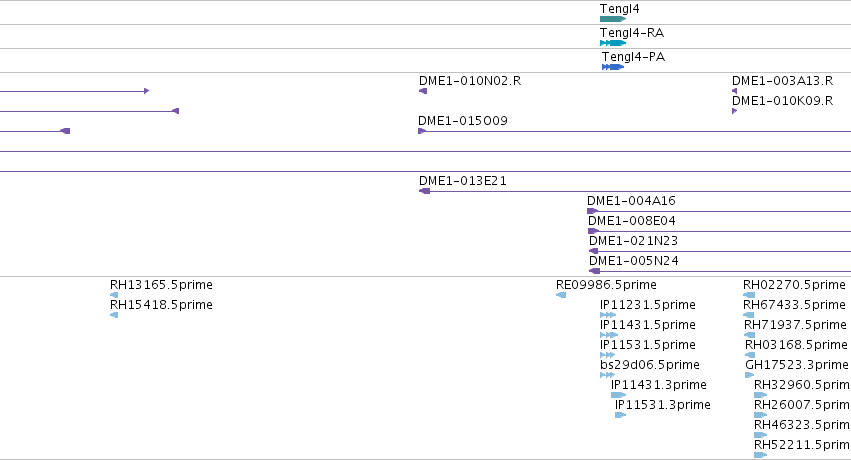Click the Tengl4-RA transcript arrow glyph
Image resolution: width=851 pixels, height=460 pixels.
tap(613, 43)
